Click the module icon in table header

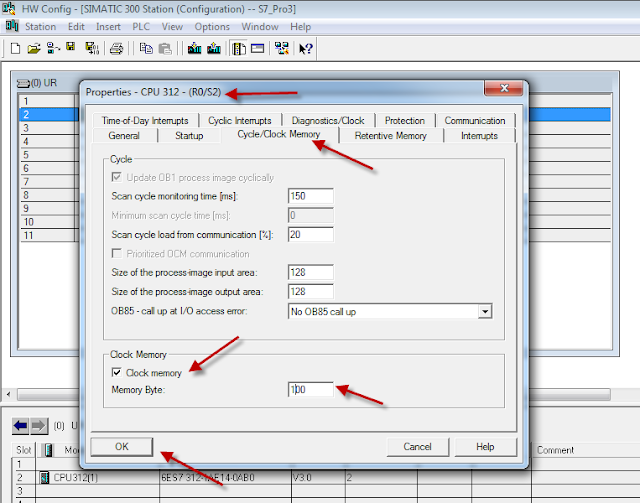pos(49,450)
